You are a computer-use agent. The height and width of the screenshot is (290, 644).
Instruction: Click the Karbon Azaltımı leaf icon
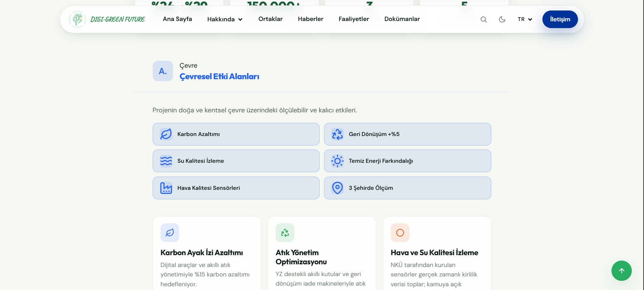click(166, 134)
